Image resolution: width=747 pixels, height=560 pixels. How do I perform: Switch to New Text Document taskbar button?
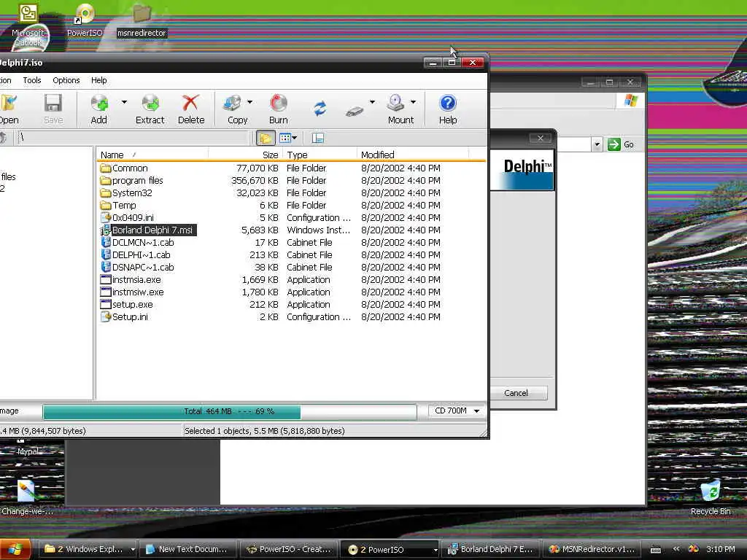[187, 550]
